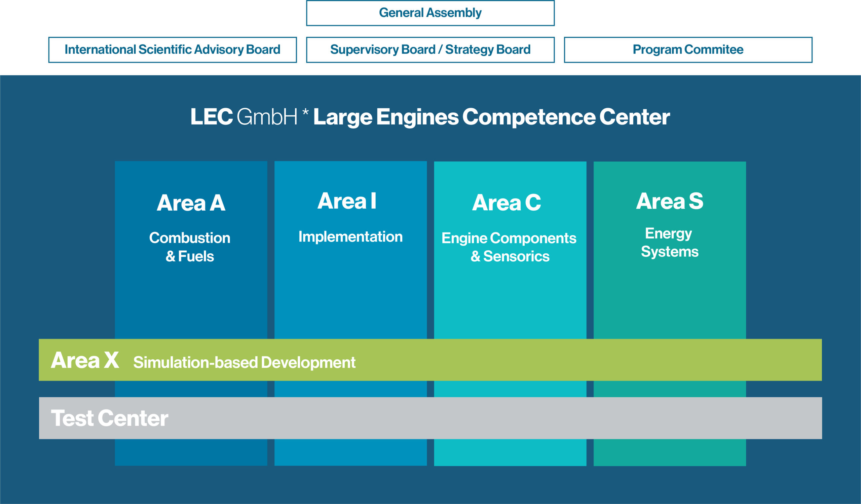
Task: Select International Scientific Advisory Board box
Action: [x=173, y=50]
